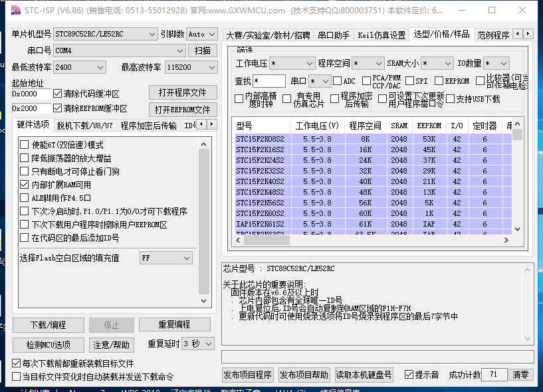Switch to Keil仿真设置 tab

381,35
